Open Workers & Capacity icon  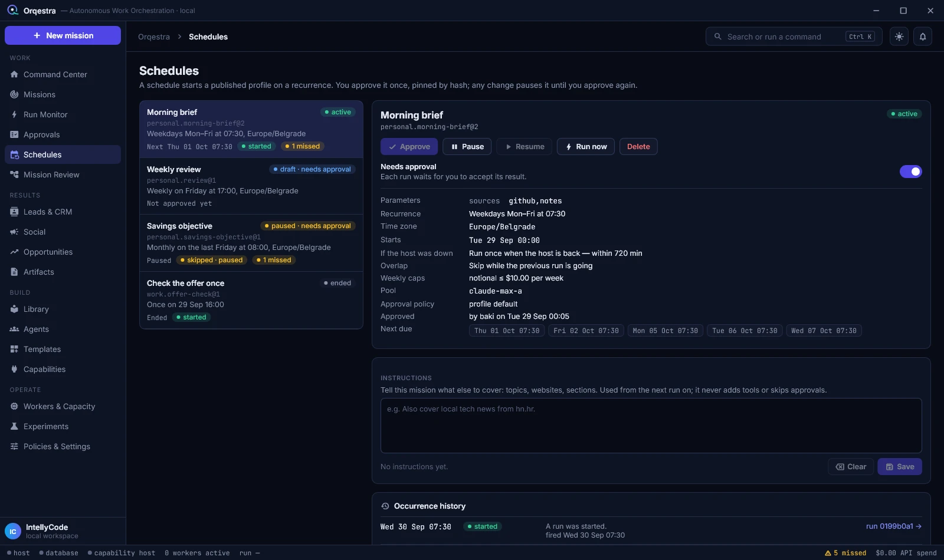(x=14, y=406)
